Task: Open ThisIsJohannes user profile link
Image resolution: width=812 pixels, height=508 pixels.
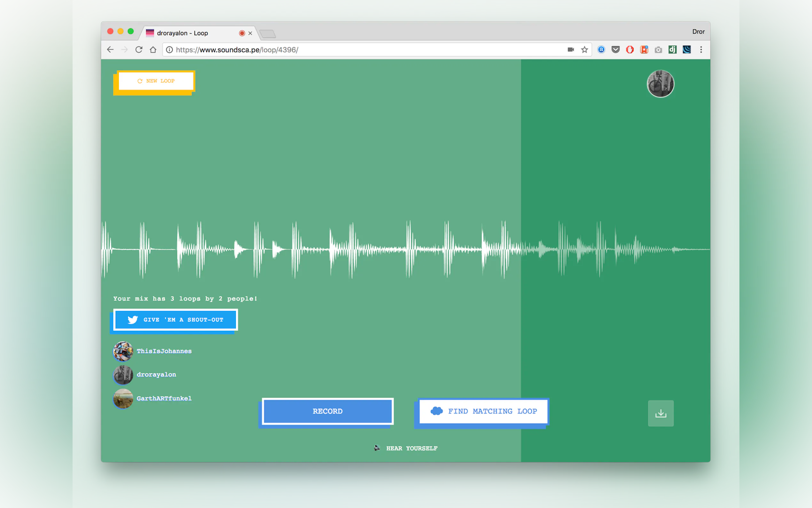Action: (164, 351)
